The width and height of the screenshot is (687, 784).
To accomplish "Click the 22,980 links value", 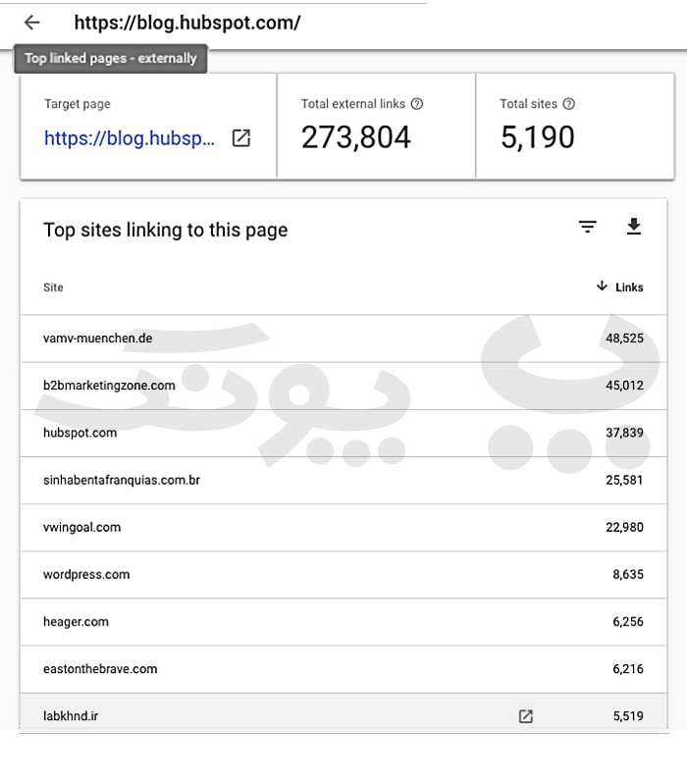I will (624, 528).
